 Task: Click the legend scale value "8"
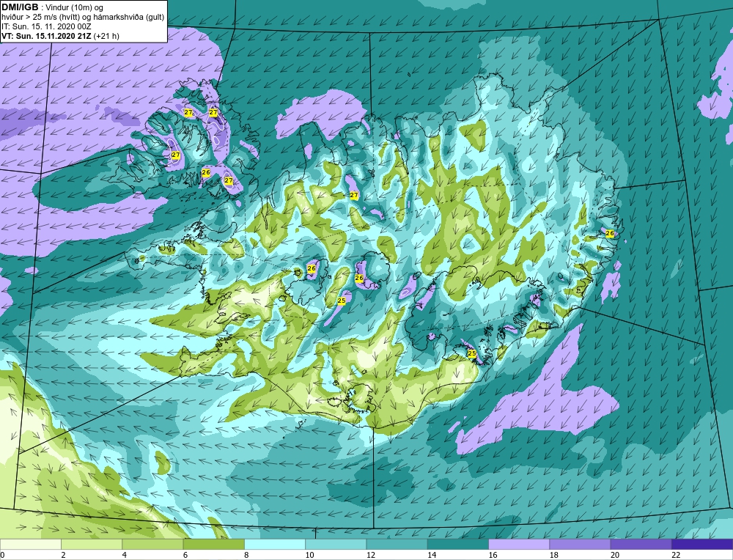click(x=246, y=555)
